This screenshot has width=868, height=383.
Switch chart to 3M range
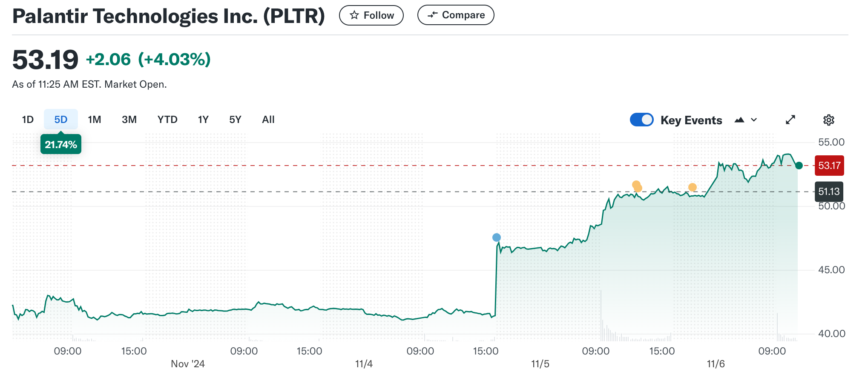(x=129, y=120)
